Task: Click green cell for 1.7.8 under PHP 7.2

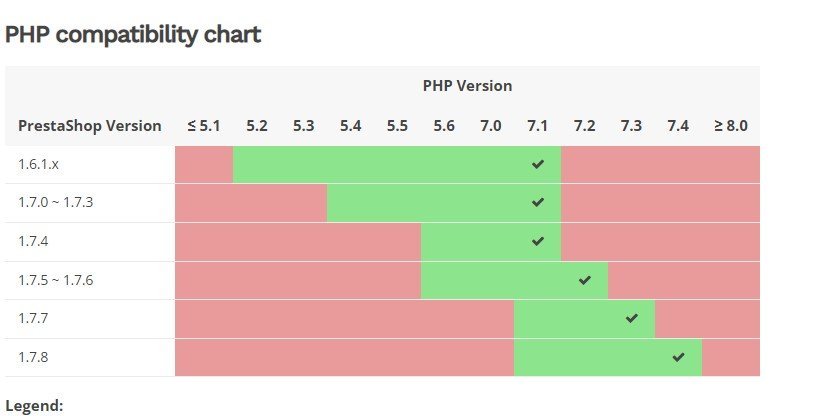Action: (584, 357)
